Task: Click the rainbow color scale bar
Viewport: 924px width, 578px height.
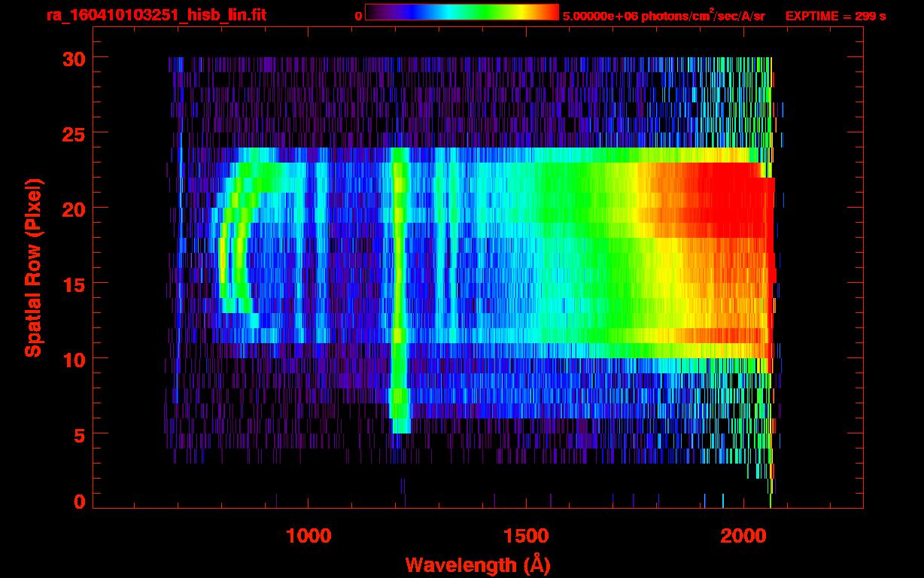Action: point(461,12)
